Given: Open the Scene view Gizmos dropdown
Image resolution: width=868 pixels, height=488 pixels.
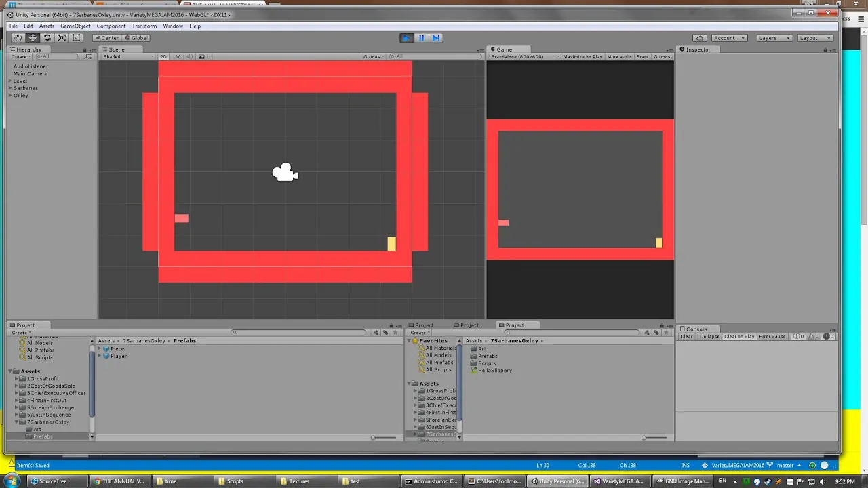Looking at the screenshot, I should pyautogui.click(x=374, y=57).
